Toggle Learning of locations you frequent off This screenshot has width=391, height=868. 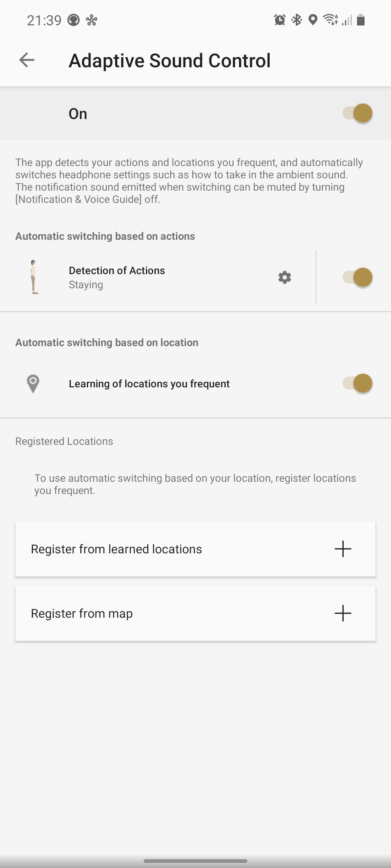pyautogui.click(x=357, y=383)
